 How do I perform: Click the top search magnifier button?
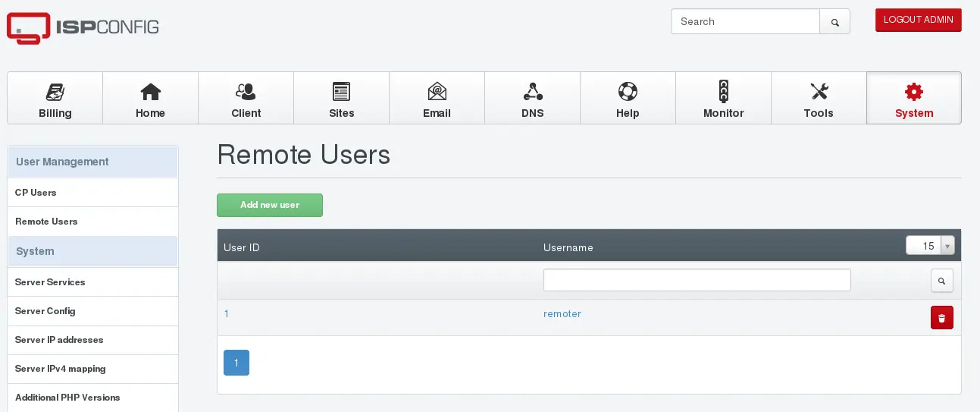(834, 22)
